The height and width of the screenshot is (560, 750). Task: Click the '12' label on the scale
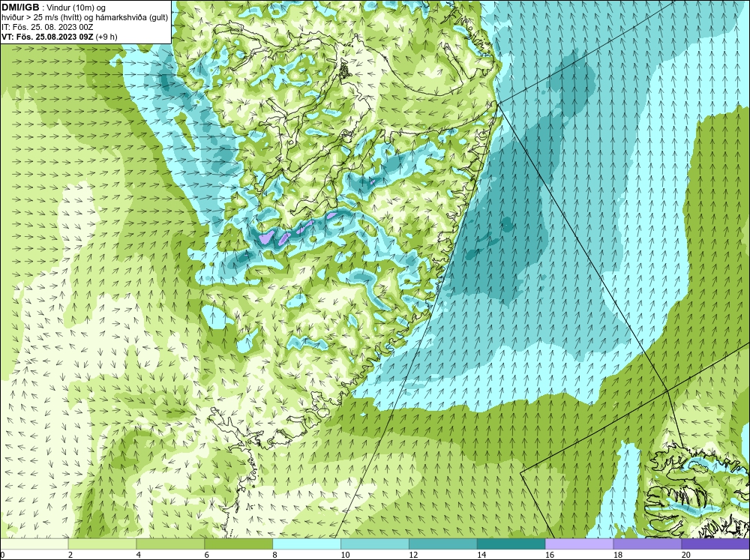pyautogui.click(x=413, y=555)
